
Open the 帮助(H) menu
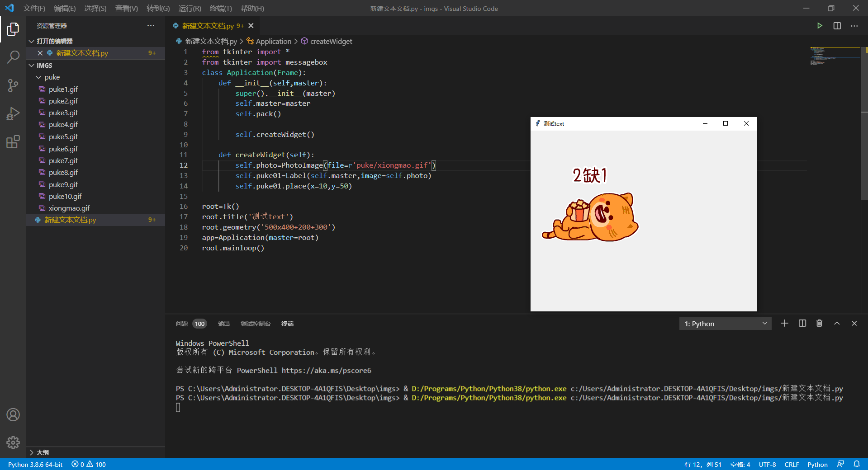click(x=252, y=8)
